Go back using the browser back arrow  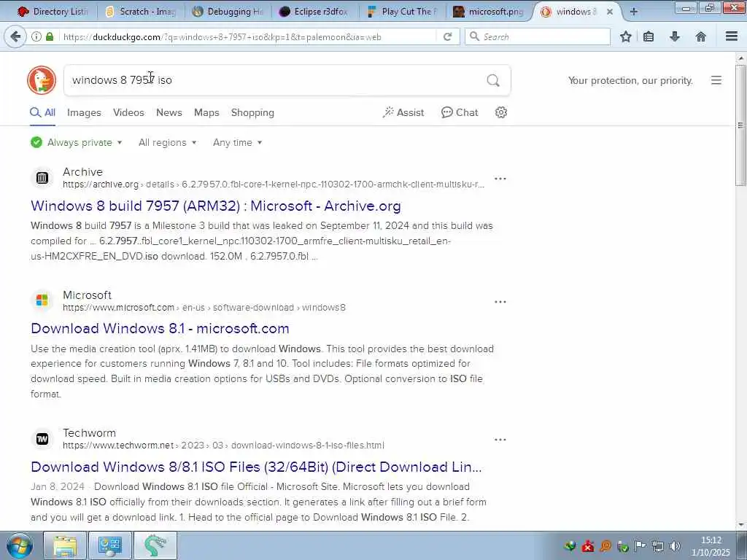click(x=15, y=36)
